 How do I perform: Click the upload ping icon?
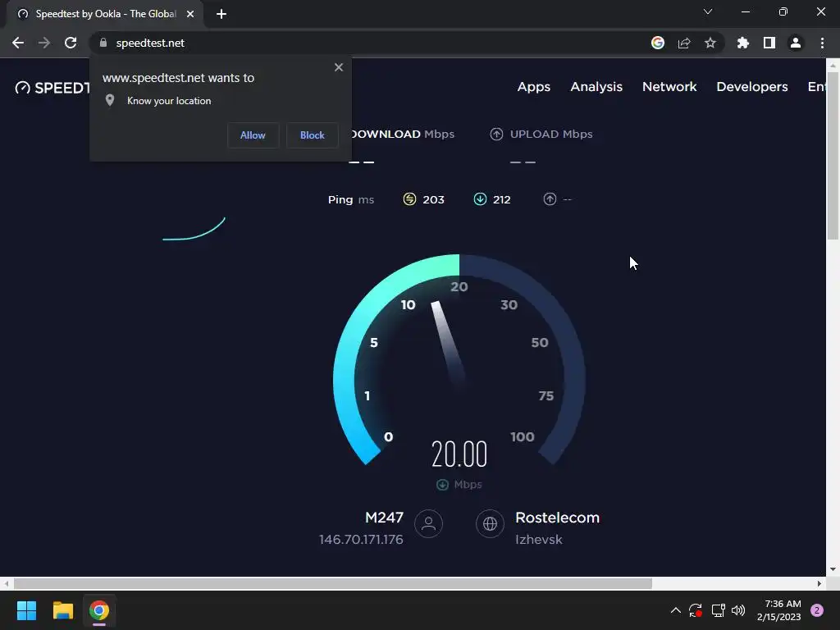click(x=550, y=199)
